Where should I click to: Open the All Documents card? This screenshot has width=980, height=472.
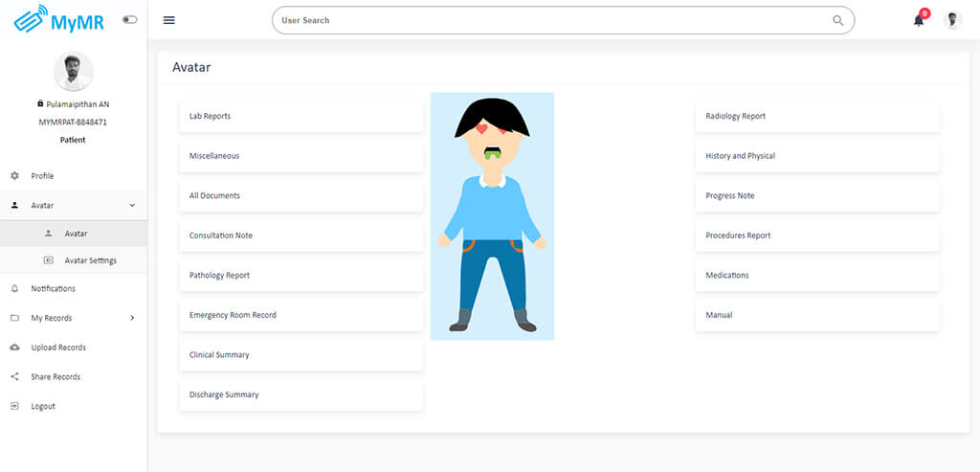301,195
